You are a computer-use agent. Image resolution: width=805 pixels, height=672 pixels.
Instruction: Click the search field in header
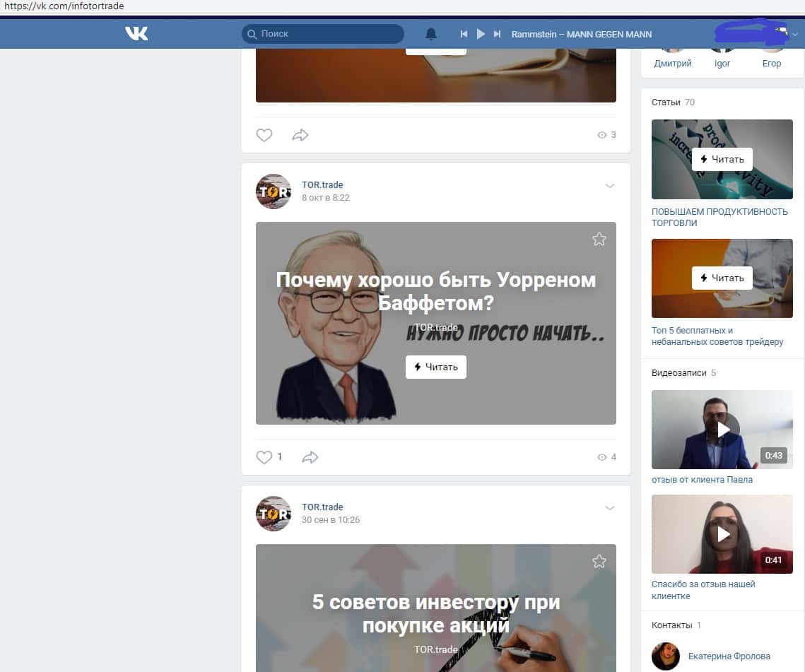point(323,34)
